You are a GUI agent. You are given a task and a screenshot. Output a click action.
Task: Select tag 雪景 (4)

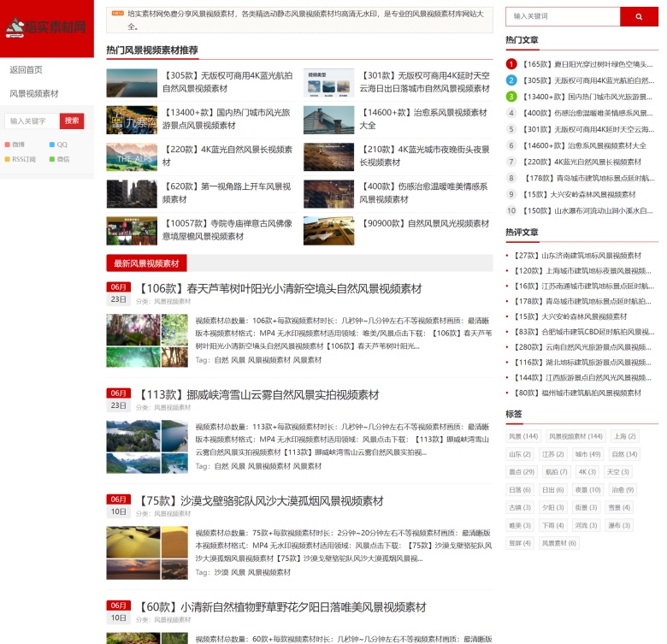[x=619, y=507]
